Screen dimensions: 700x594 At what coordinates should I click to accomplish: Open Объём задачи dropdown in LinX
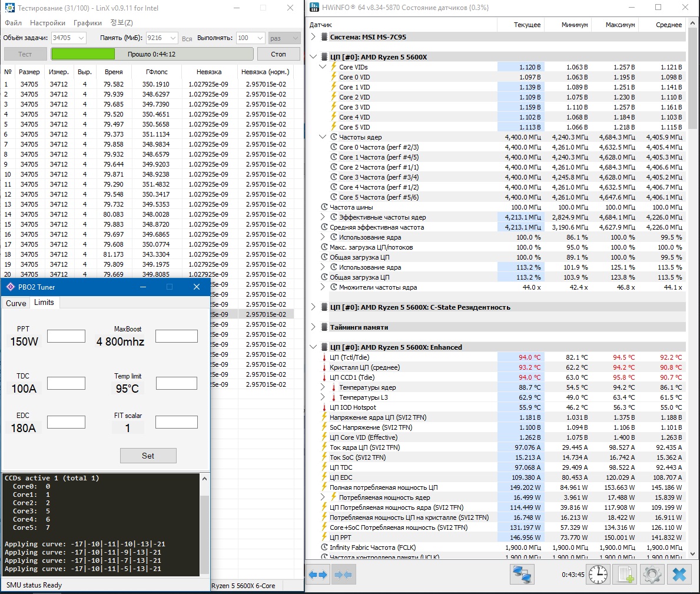click(81, 38)
